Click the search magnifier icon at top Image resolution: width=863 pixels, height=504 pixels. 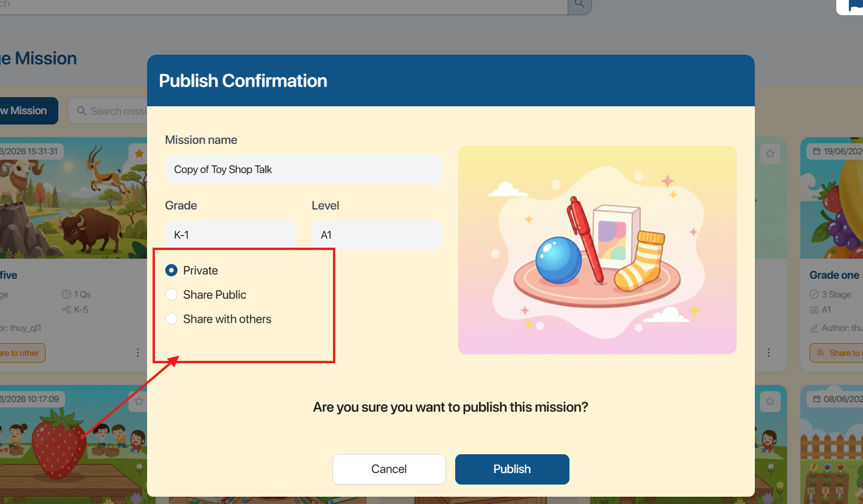click(x=579, y=4)
